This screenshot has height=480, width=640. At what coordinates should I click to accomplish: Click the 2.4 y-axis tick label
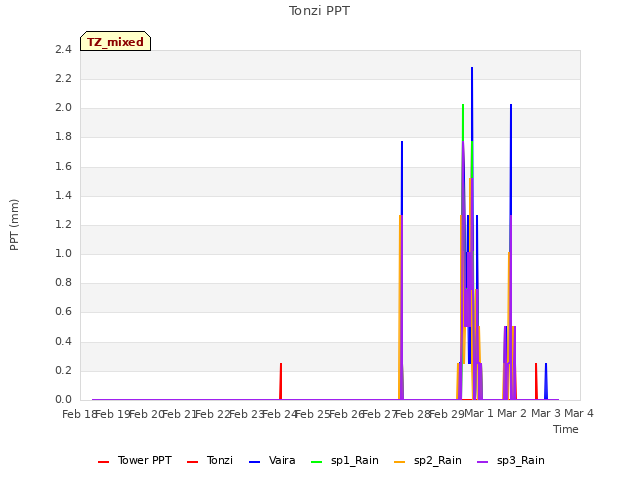63,49
